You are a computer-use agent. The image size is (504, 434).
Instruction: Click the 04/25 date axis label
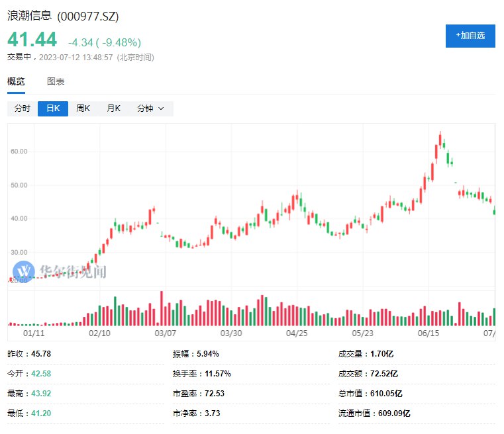pyautogui.click(x=297, y=333)
